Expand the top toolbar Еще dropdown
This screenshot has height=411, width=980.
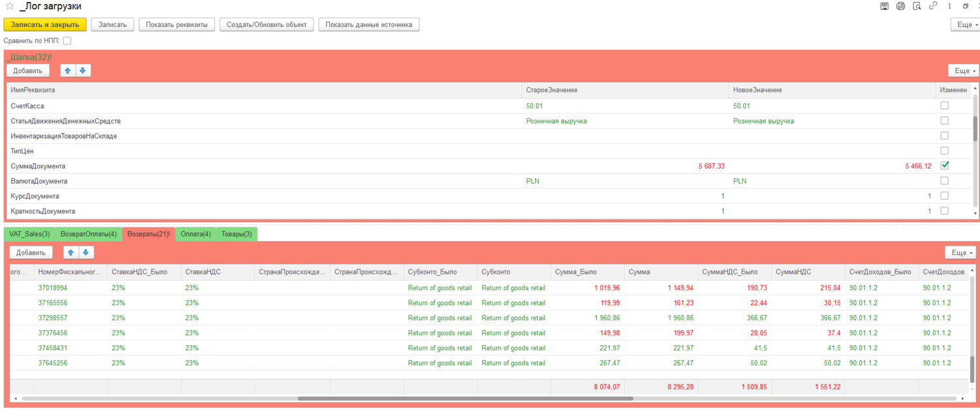pos(964,25)
